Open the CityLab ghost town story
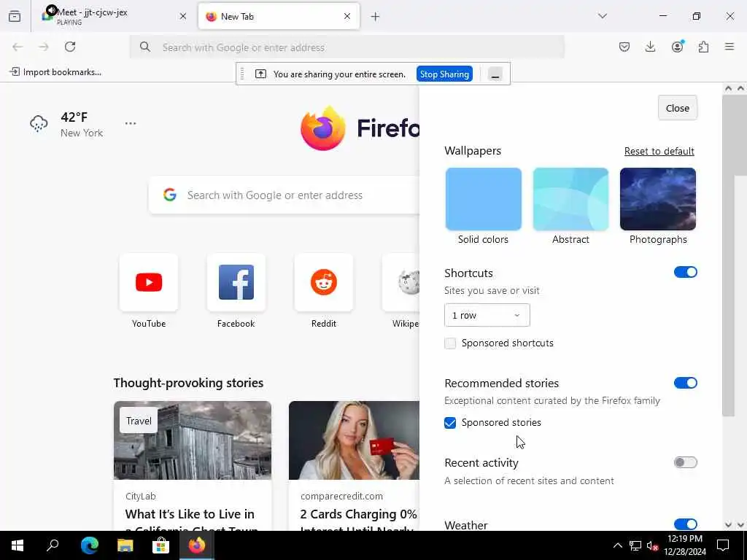The height and width of the screenshot is (560, 747). [193, 466]
